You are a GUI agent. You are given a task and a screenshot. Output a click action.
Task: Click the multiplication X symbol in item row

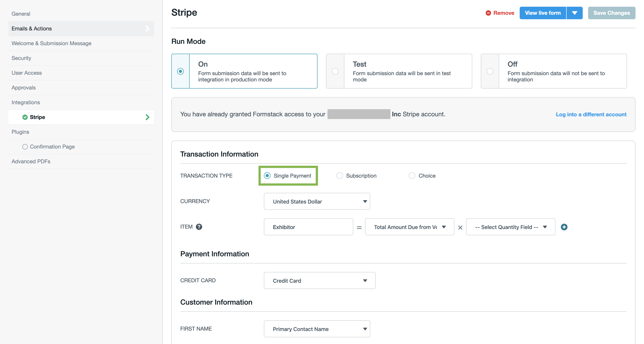(460, 227)
